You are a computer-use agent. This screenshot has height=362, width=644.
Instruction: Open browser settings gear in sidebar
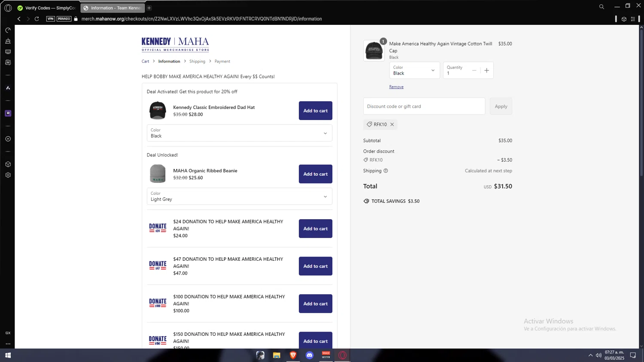coord(8,175)
